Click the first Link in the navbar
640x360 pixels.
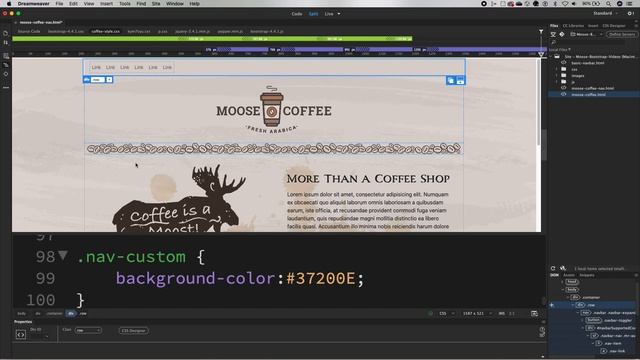point(96,67)
